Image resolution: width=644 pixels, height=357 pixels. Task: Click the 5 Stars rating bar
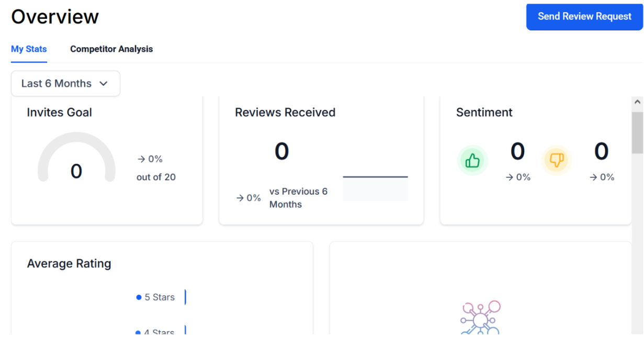click(x=185, y=297)
